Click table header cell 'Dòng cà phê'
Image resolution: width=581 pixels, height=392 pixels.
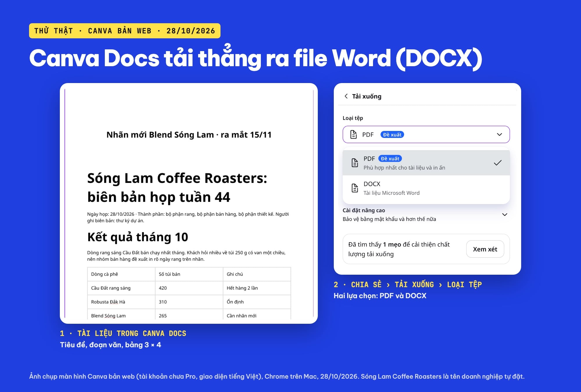pyautogui.click(x=121, y=274)
